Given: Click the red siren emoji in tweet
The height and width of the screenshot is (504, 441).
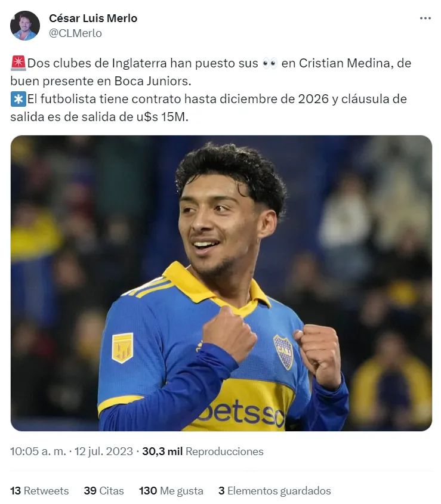Looking at the screenshot, I should pyautogui.click(x=18, y=63).
